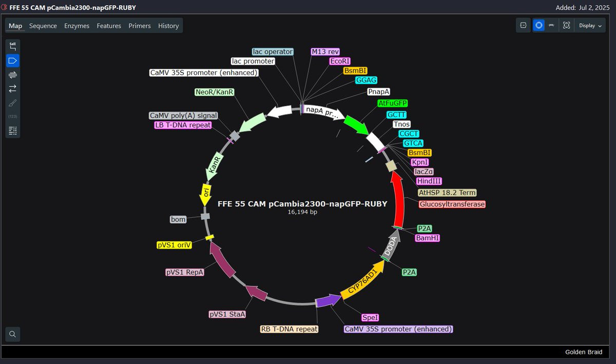Select the Glucosyltransferase label
616x364 pixels.
pyautogui.click(x=452, y=204)
